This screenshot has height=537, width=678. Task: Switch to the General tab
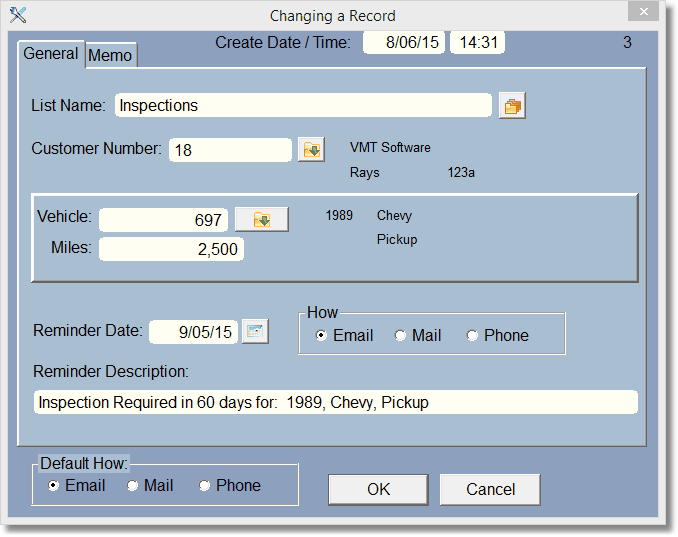[51, 54]
